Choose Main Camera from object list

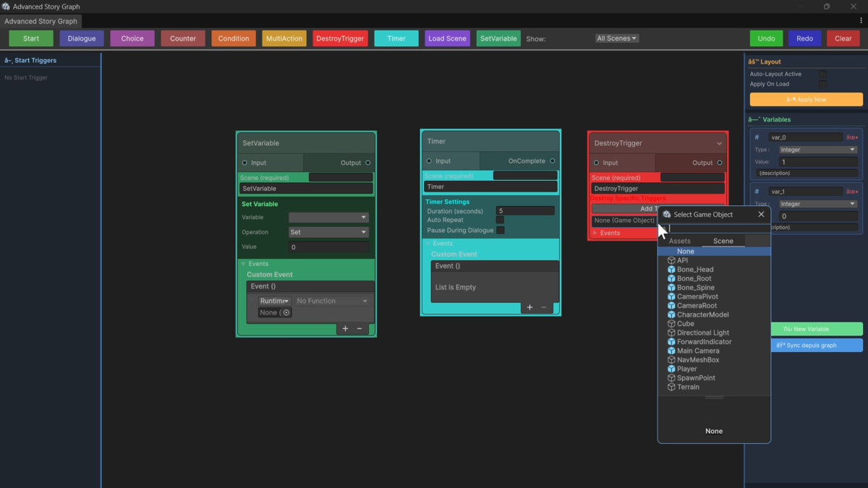tap(714, 351)
